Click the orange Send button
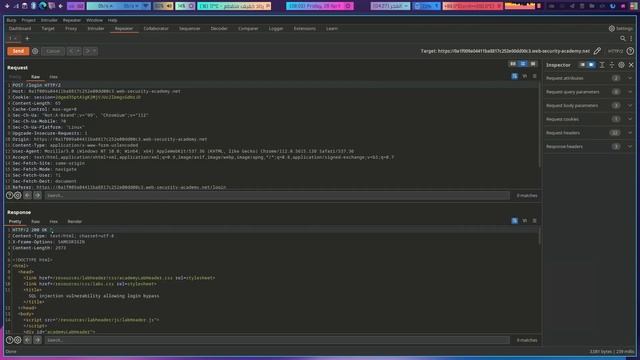The height and width of the screenshot is (360, 640). tap(18, 51)
